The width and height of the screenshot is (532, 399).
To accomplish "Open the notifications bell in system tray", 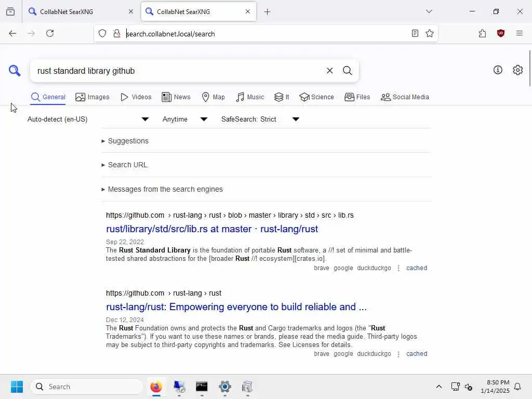I will point(517,387).
